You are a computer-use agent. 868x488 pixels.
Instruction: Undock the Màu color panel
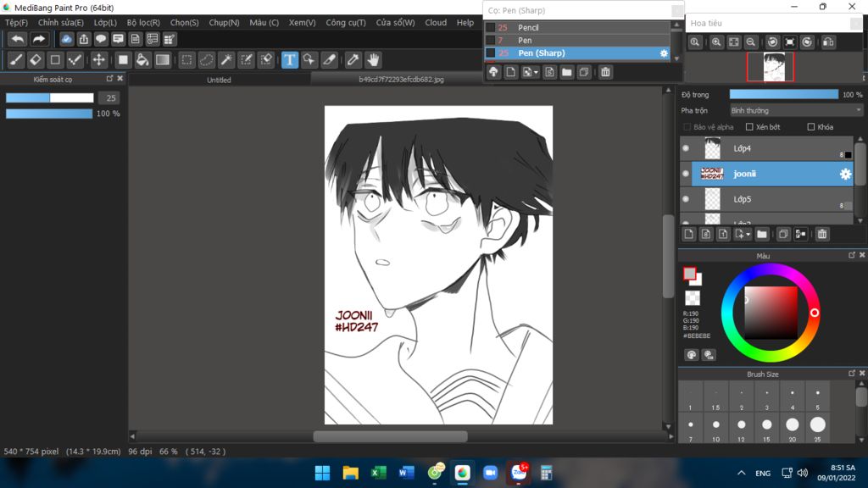(x=852, y=255)
